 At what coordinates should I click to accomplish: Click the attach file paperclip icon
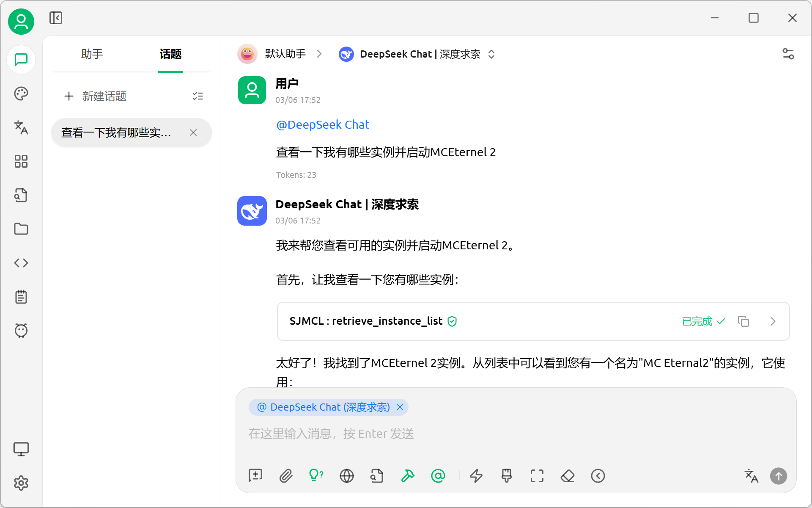286,476
